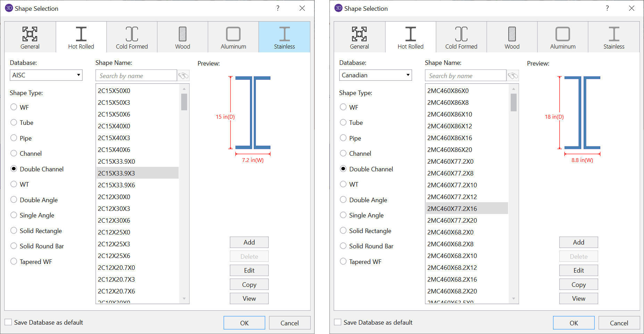Open the Aluminum shapes category
Image resolution: width=644 pixels, height=334 pixels.
233,36
